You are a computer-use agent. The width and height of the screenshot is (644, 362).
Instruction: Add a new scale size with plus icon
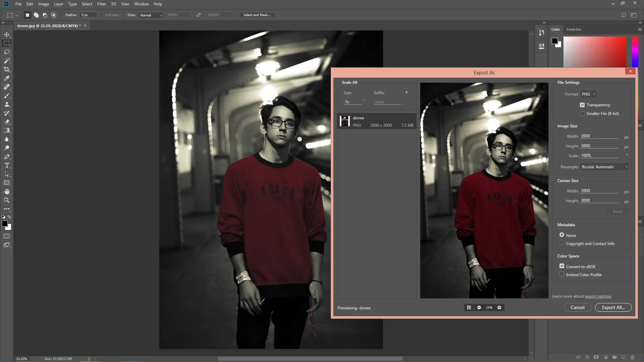pos(406,93)
